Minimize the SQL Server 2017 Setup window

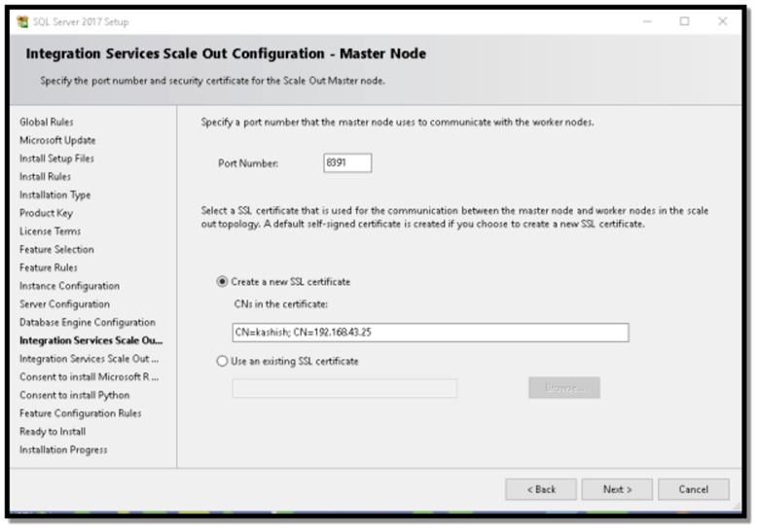click(x=647, y=21)
